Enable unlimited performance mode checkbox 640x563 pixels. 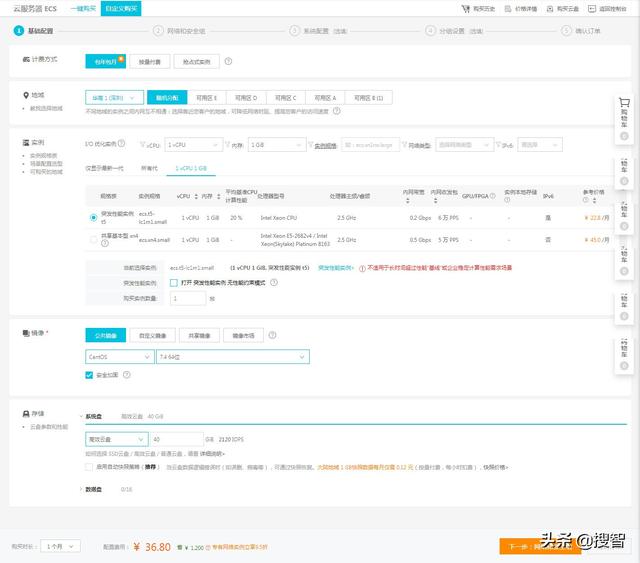[x=173, y=283]
